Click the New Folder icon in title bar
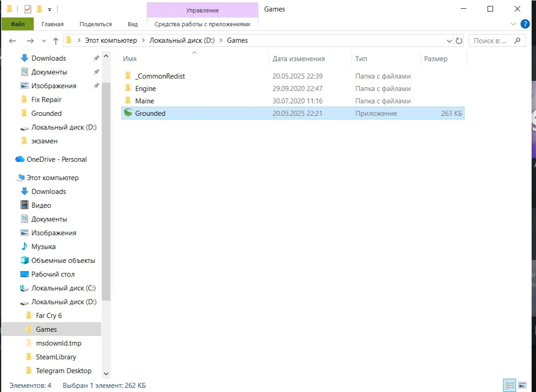The image size is (536, 392). 39,9
